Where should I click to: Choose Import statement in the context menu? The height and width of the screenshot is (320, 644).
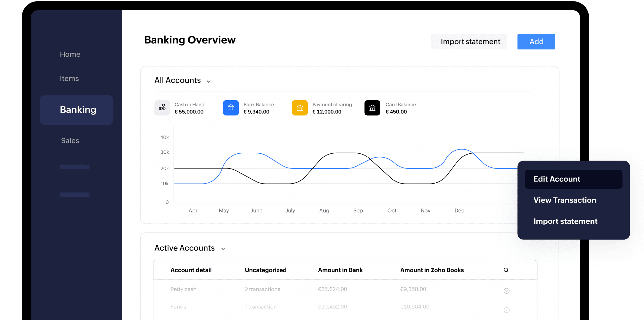[x=565, y=221]
